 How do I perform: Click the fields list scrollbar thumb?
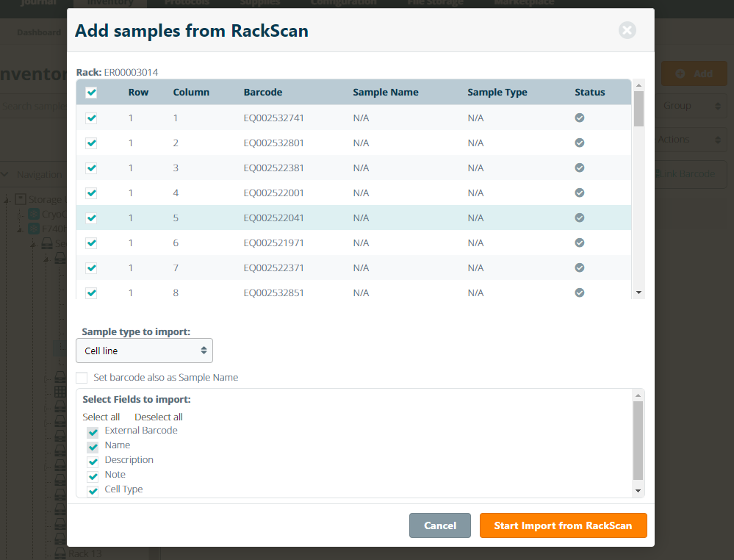click(x=638, y=440)
